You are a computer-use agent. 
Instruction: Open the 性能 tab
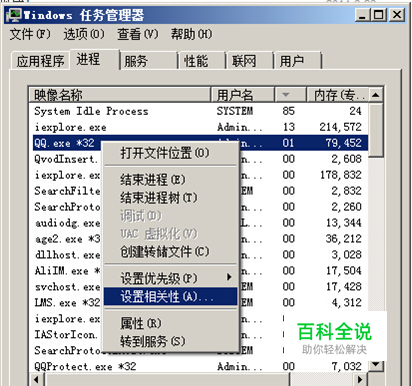tap(202, 61)
